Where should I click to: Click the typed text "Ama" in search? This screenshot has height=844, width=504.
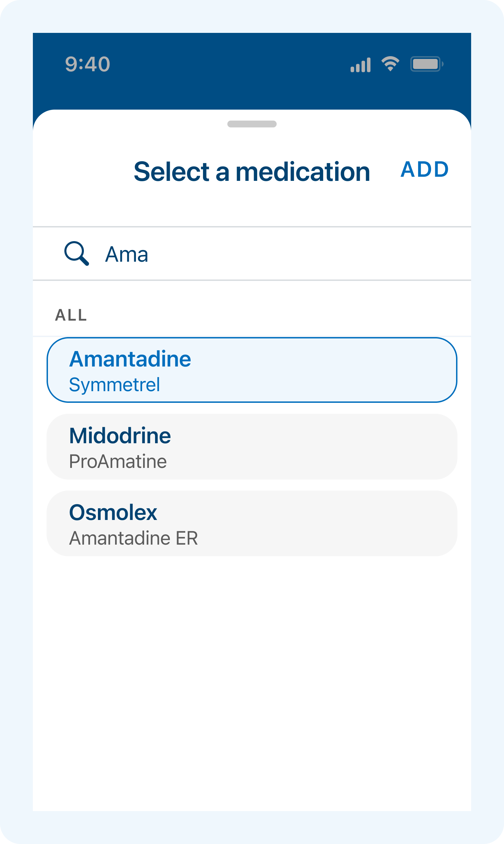point(127,255)
